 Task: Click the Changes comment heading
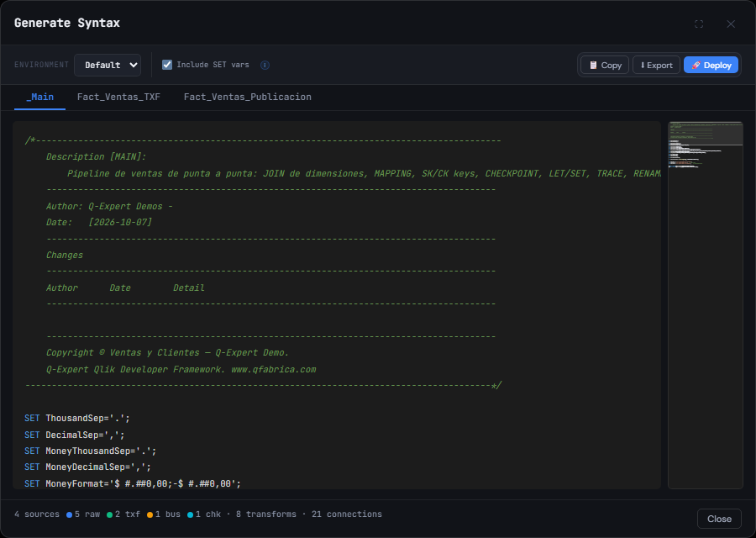coord(65,256)
